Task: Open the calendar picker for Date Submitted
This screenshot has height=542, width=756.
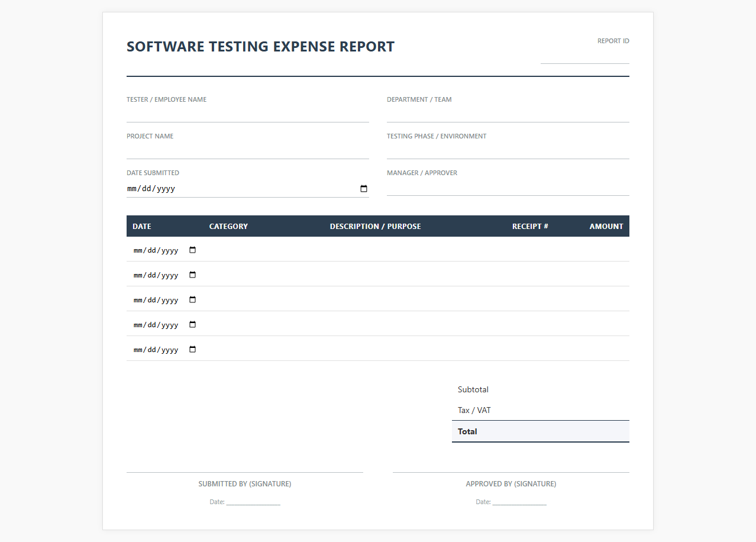Action: pyautogui.click(x=364, y=189)
